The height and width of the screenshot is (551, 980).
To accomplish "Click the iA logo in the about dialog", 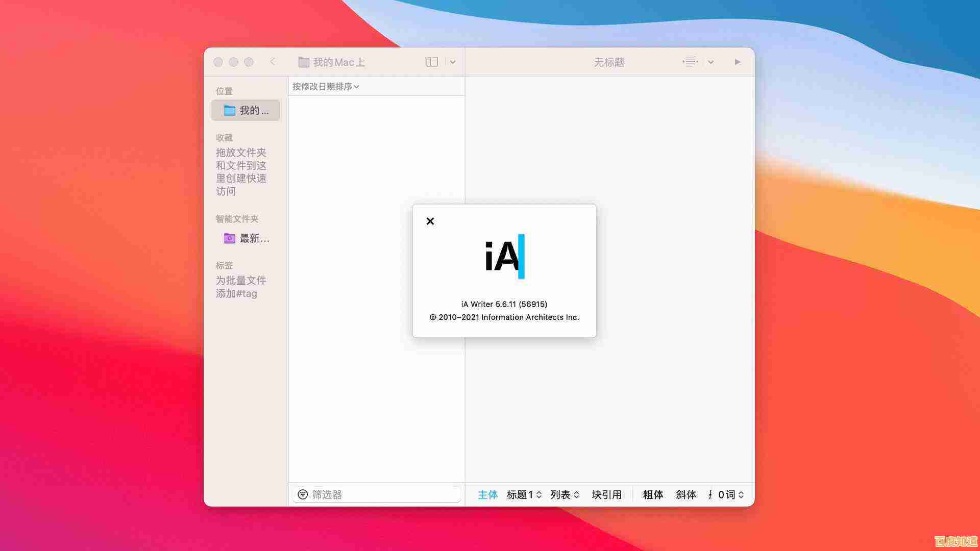I will click(x=504, y=258).
